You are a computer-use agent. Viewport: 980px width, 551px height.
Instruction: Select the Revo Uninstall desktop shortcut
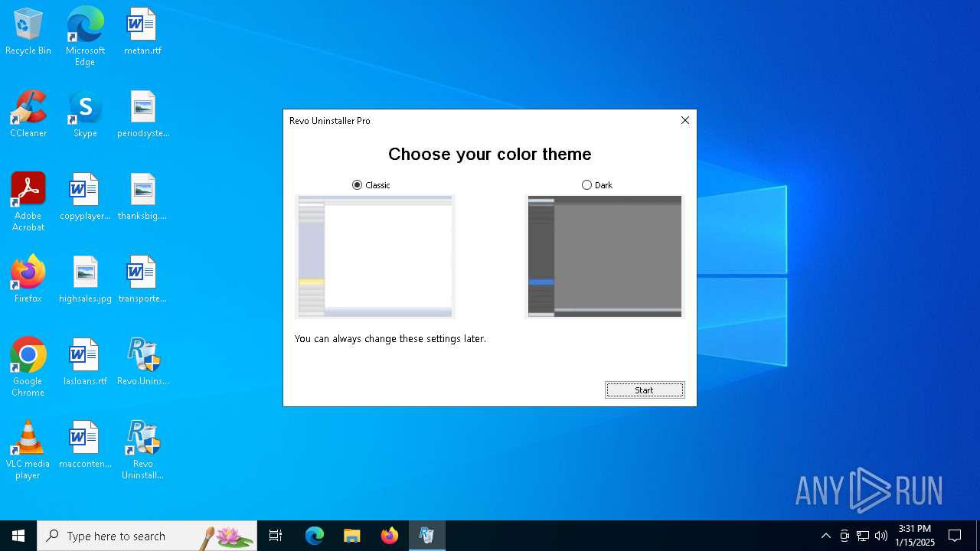[x=142, y=450]
